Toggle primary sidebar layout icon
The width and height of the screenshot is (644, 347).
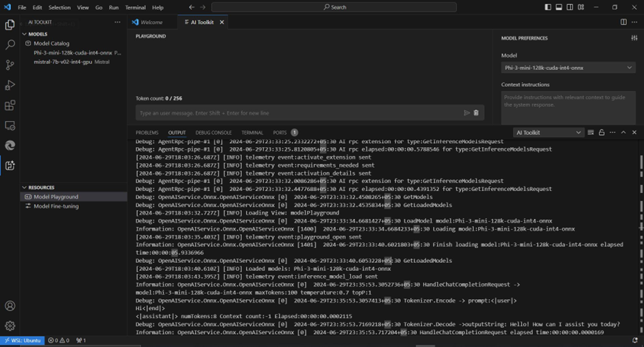(548, 7)
